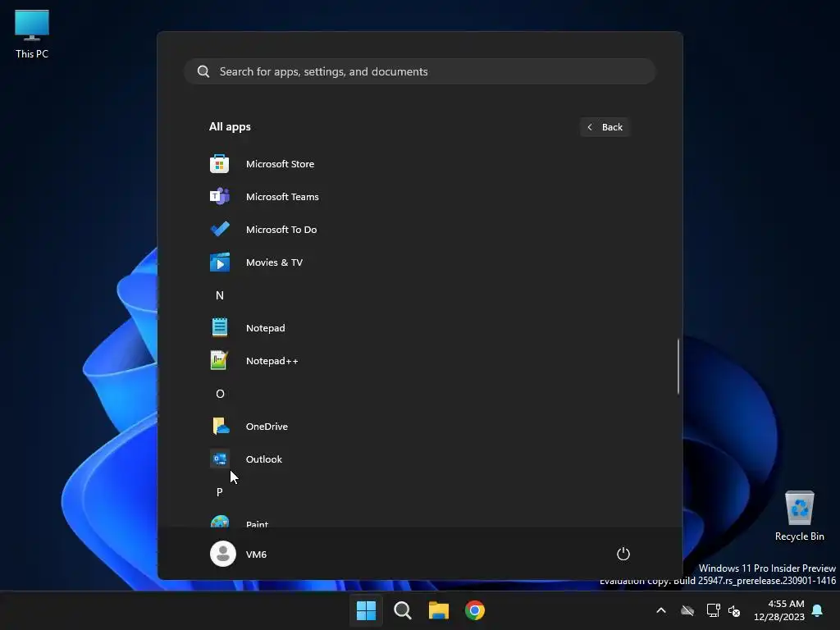Click the Microsoft Teams label
Viewport: 840px width, 630px height.
[x=282, y=197]
